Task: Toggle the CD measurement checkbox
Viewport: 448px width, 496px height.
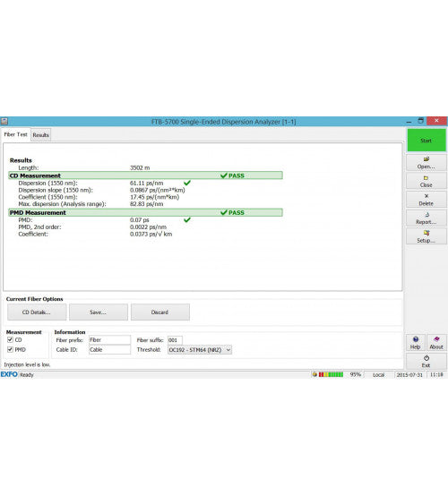Action: tap(10, 339)
